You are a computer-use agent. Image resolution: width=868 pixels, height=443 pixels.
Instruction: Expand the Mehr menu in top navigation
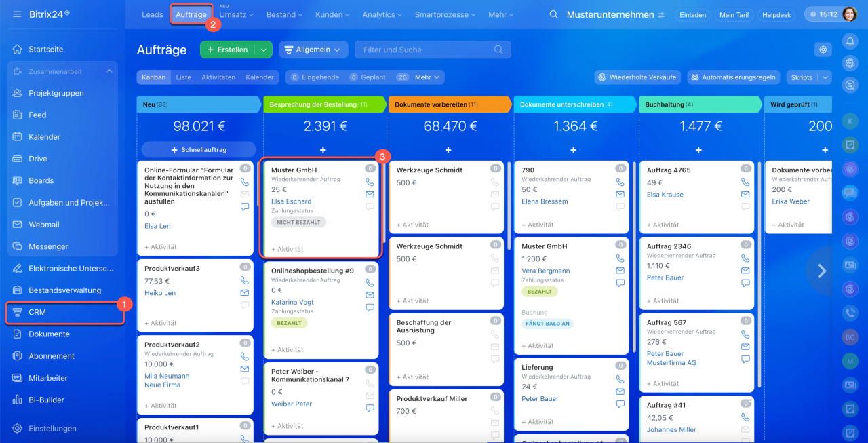(x=501, y=14)
